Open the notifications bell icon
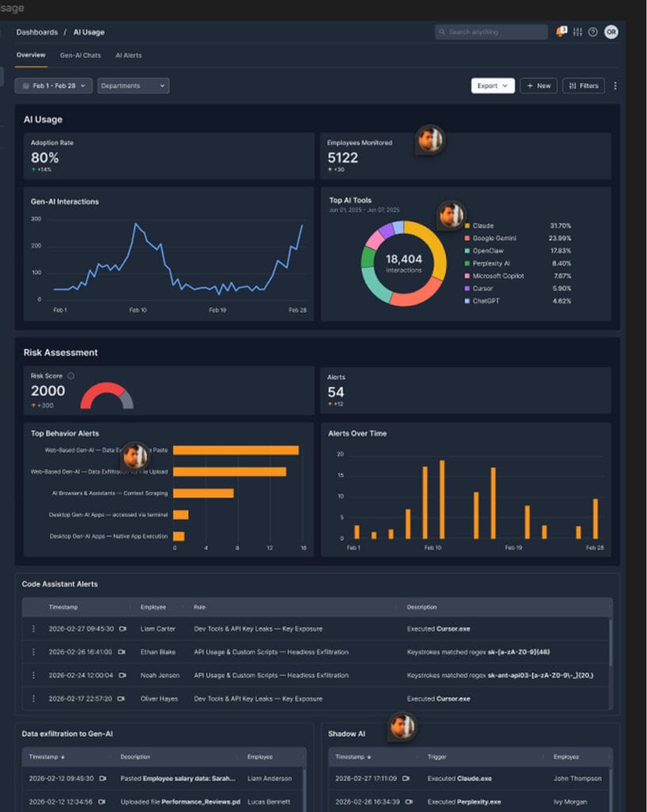This screenshot has height=812, width=647. [x=561, y=32]
